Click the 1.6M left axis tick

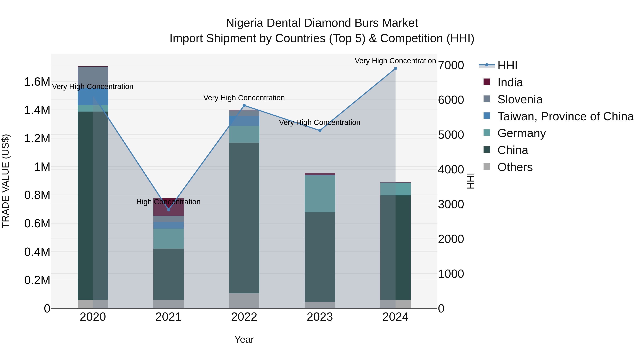tap(37, 82)
